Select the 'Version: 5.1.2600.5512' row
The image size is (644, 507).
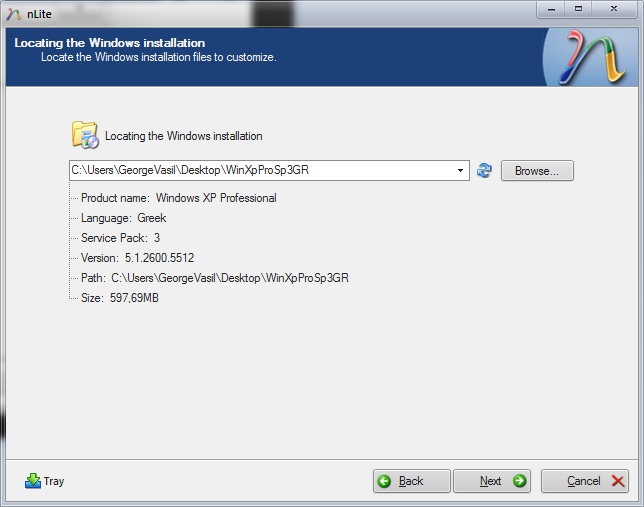point(137,258)
